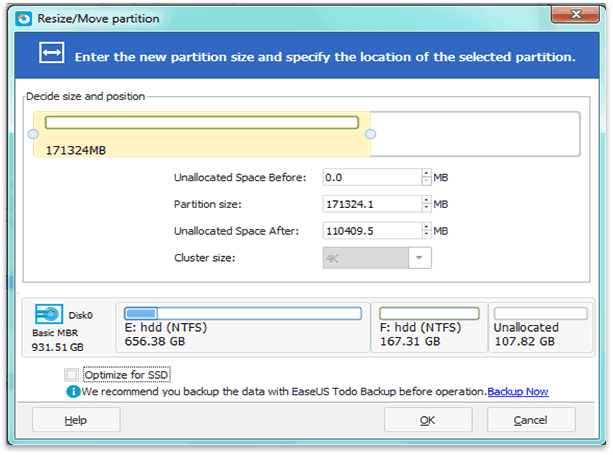
Task: Click the Help button
Action: click(x=76, y=420)
